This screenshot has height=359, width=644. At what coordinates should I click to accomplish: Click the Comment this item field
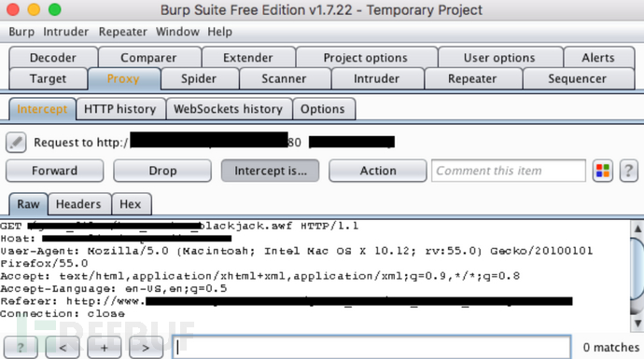pos(509,171)
